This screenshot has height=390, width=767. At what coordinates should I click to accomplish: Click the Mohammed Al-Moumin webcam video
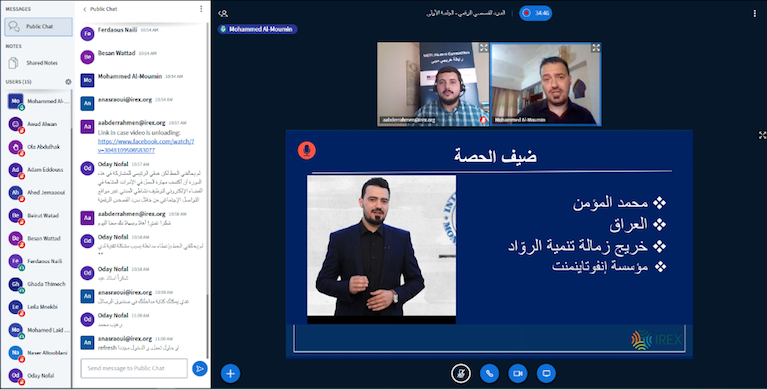pyautogui.click(x=546, y=84)
